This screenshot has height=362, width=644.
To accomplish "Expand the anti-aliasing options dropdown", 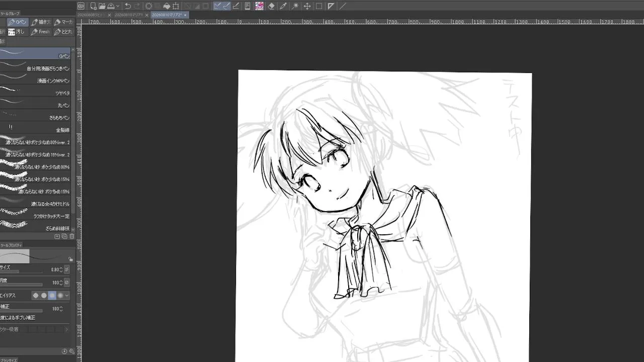I will [67, 296].
